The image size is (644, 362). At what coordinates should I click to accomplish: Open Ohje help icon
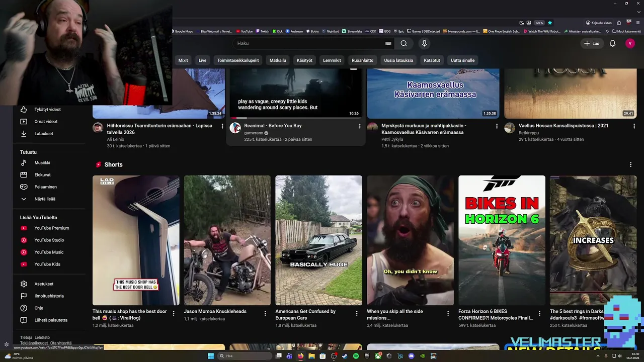[24, 308]
